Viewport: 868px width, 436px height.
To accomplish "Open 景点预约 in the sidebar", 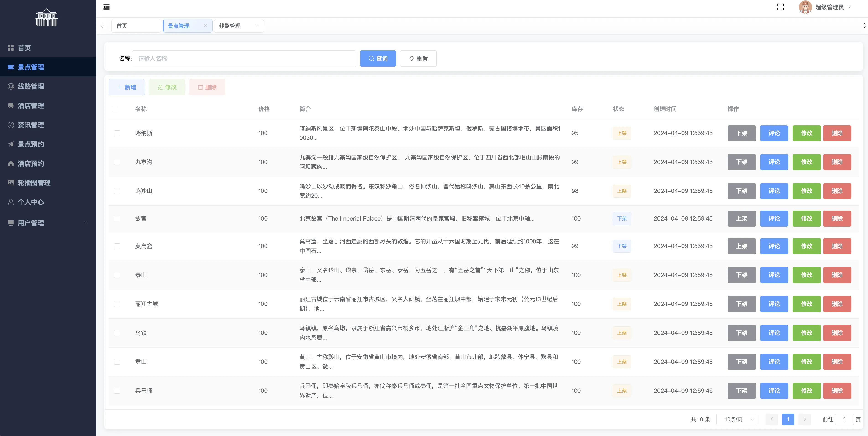I will (31, 144).
